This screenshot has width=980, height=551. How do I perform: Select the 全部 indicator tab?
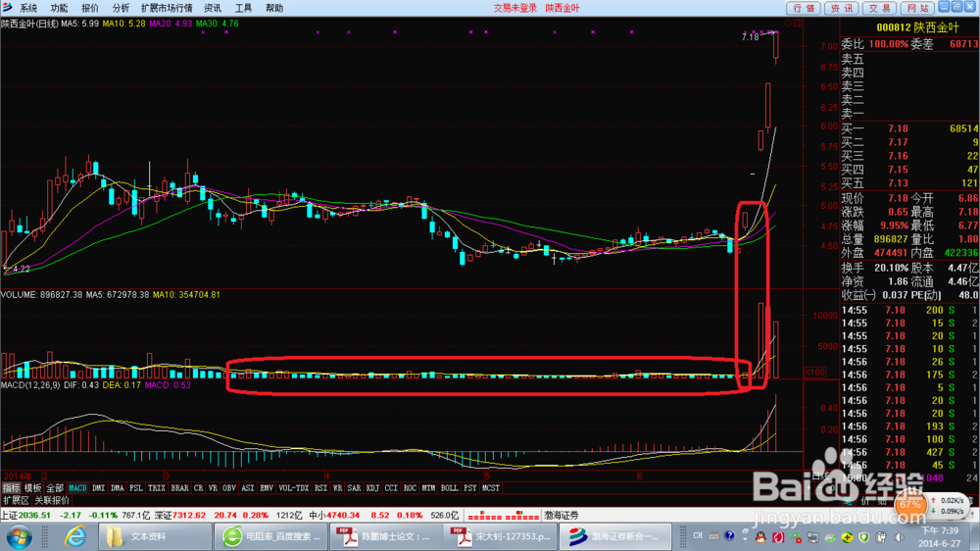[x=55, y=488]
